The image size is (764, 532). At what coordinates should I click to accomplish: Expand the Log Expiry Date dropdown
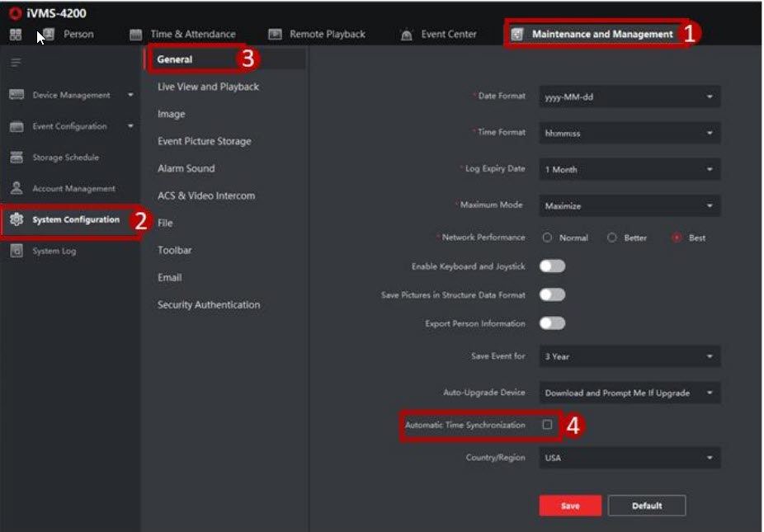click(629, 169)
